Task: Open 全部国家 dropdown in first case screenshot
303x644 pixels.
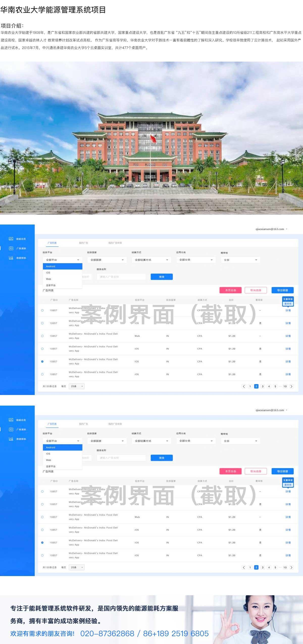Action: click(107, 260)
